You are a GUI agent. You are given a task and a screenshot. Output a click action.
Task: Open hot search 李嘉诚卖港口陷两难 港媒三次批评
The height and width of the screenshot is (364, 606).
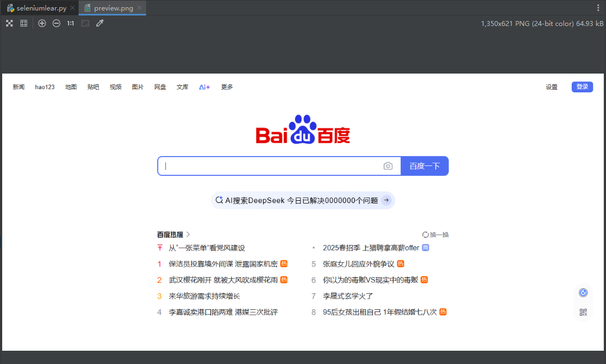pos(223,312)
